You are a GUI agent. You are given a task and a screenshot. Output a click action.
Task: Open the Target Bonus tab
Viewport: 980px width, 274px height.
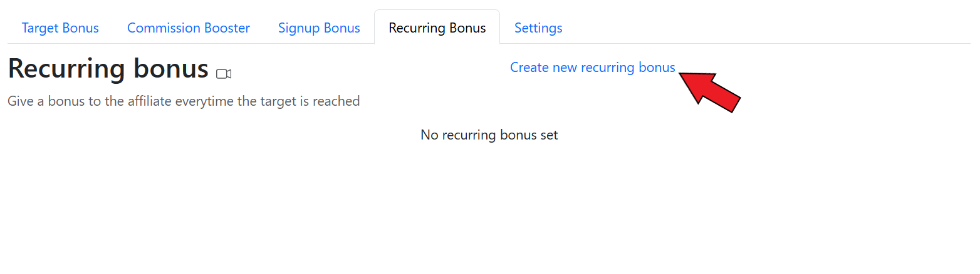pos(60,28)
